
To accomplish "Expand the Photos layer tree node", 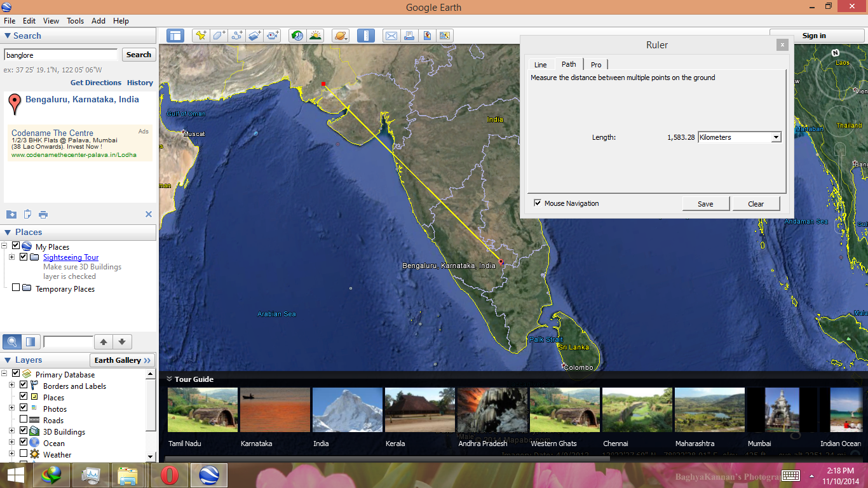I will (11, 409).
